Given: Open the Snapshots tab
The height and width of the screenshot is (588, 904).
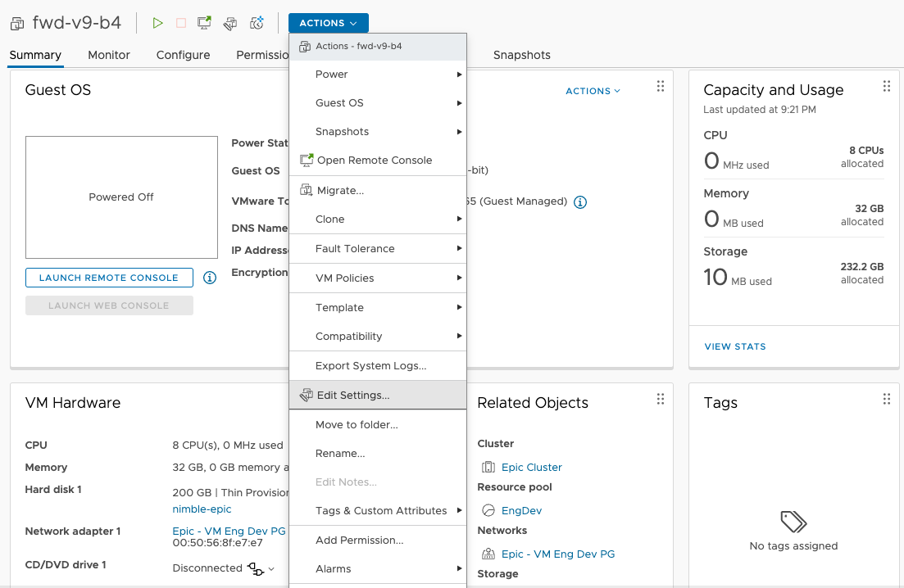Looking at the screenshot, I should tap(521, 55).
